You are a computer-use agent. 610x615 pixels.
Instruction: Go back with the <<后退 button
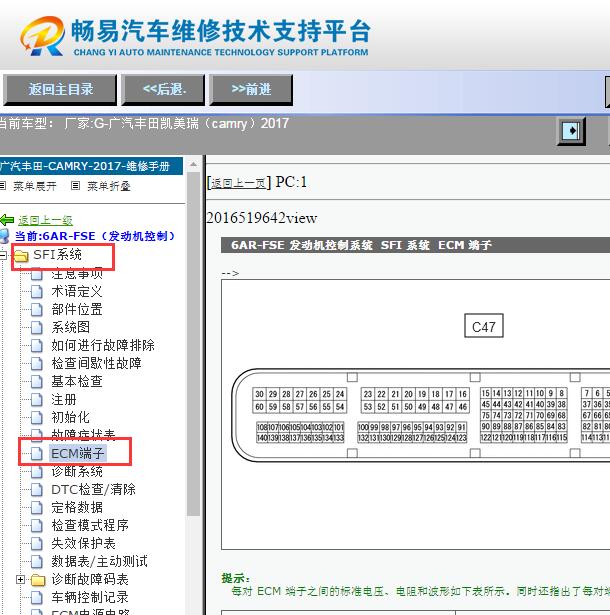(x=163, y=90)
